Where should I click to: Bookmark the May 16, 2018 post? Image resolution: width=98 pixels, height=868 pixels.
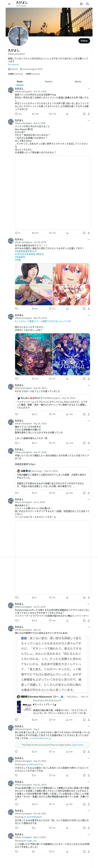(84, 378)
